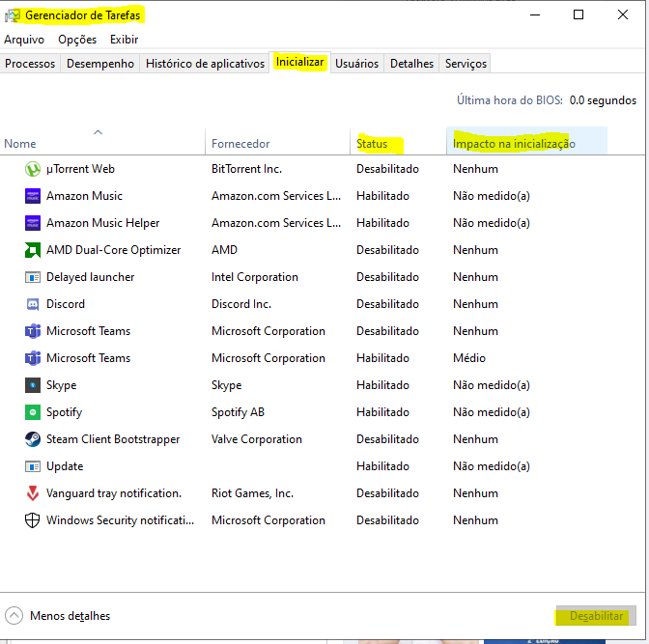Open the Serviços tab

pos(466,64)
